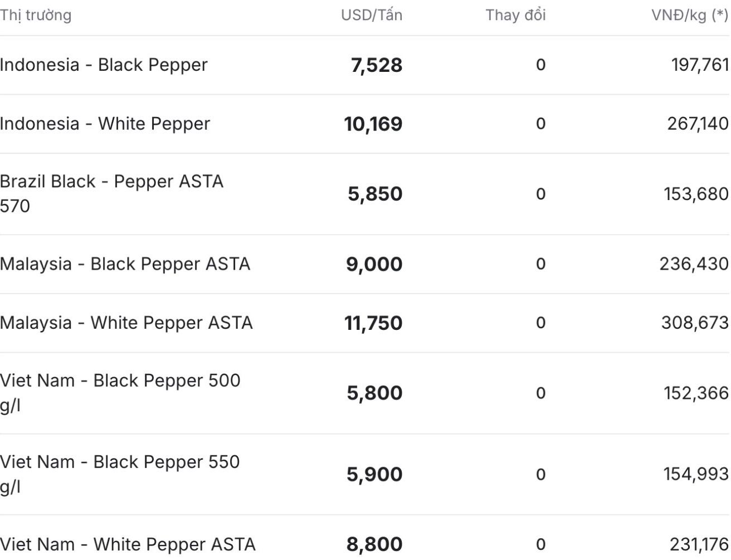
Task: Select Viet Nam - Black Pepper 550 g/l label
Action: (120, 474)
